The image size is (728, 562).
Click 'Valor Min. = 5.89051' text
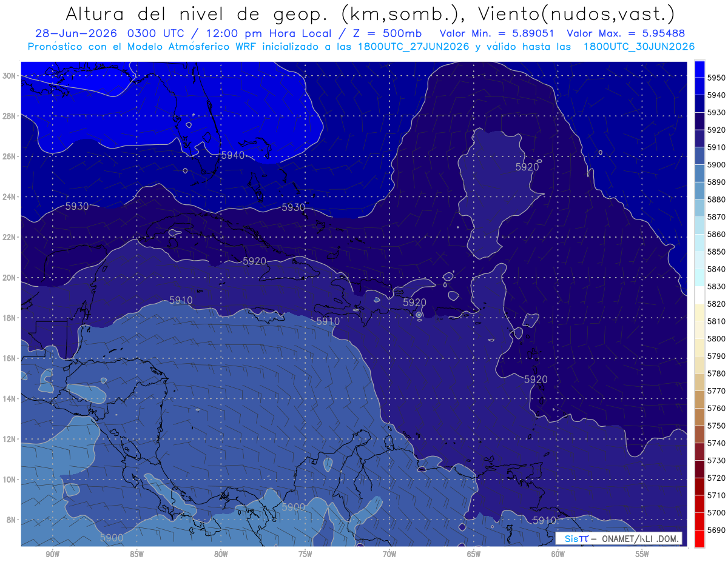(x=497, y=33)
